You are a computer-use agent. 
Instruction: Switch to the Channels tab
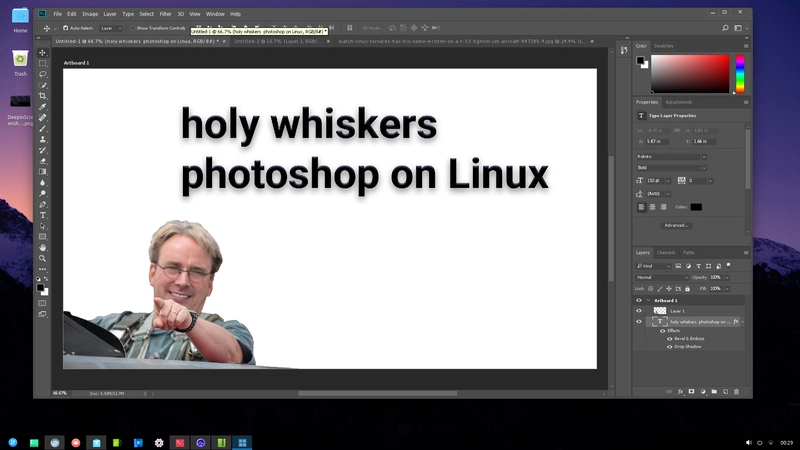[666, 253]
